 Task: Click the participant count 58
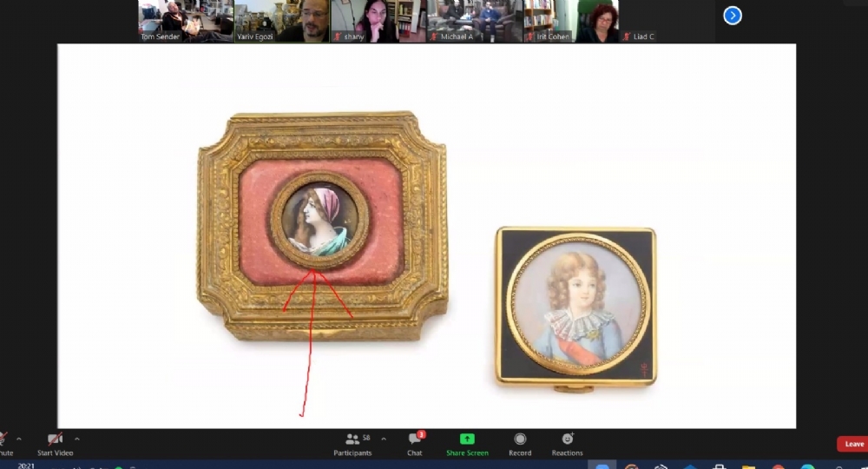coord(366,438)
